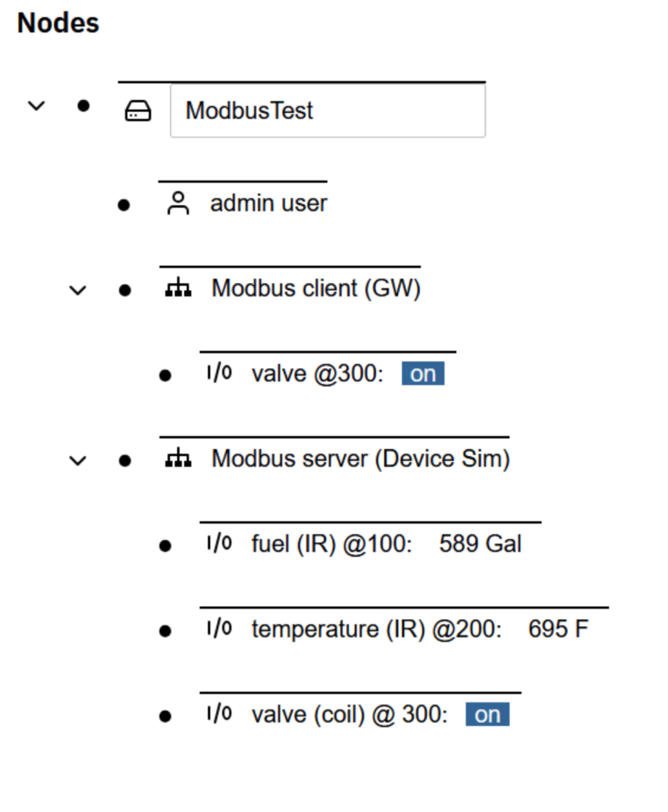Image resolution: width=668 pixels, height=812 pixels.
Task: Click the Modbus server network icon
Action: (178, 459)
